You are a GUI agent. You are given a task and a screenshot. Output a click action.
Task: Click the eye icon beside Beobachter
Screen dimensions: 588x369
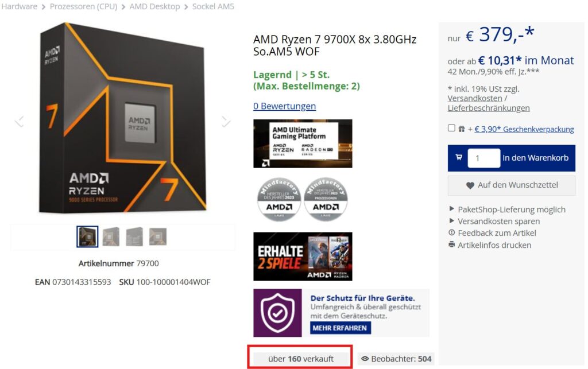click(x=365, y=359)
